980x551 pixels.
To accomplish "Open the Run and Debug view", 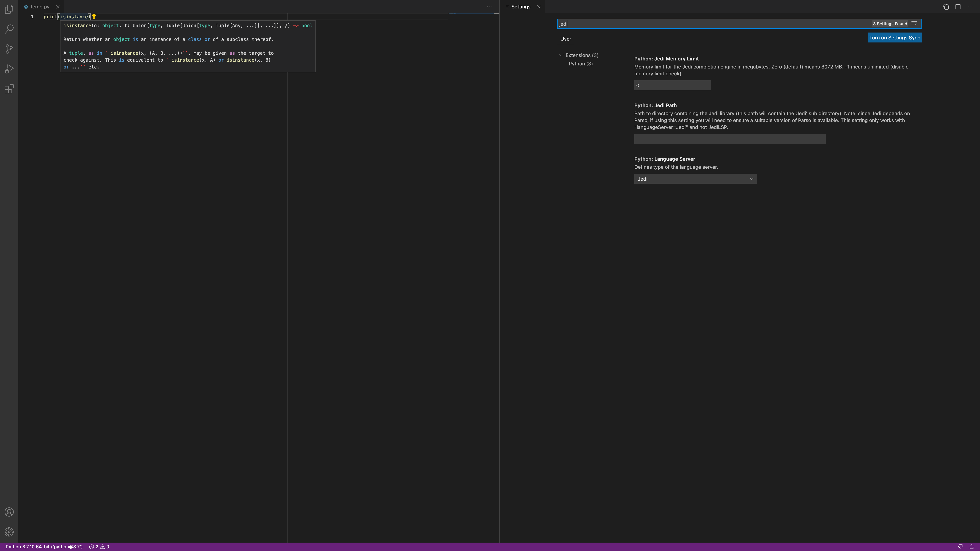I will 9,68.
